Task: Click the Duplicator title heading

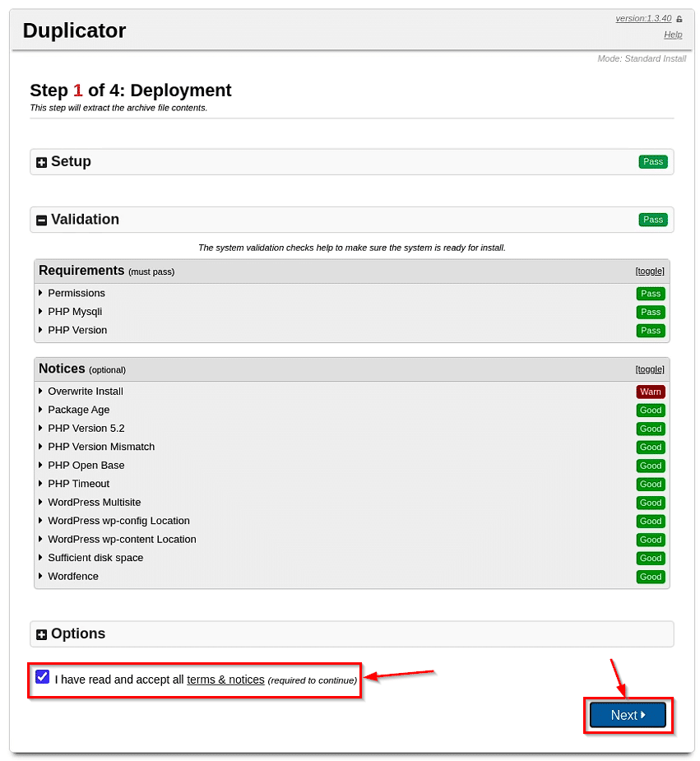Action: pyautogui.click(x=74, y=30)
